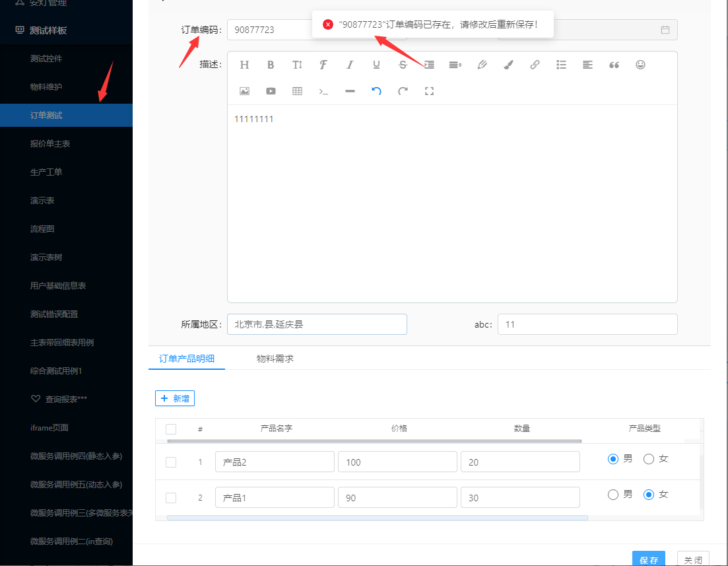The image size is (728, 566).
Task: Toggle italic formatting
Action: coord(350,65)
